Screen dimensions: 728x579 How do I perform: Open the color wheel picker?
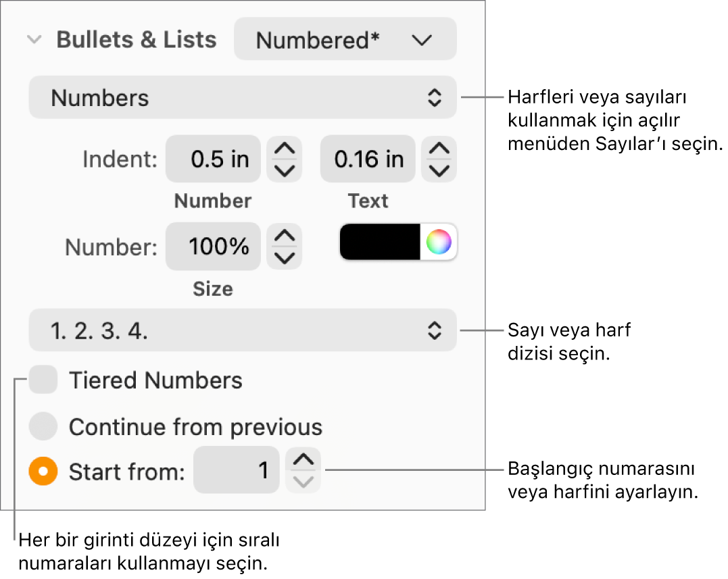(439, 242)
